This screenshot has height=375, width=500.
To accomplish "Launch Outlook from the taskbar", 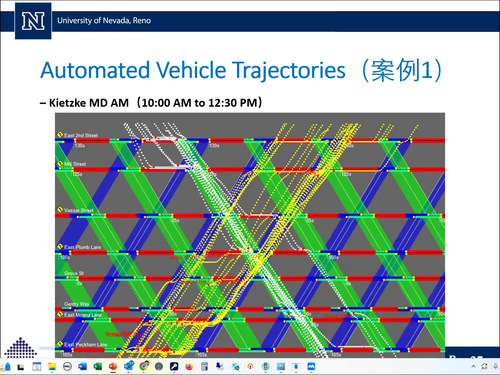I will coord(82,366).
